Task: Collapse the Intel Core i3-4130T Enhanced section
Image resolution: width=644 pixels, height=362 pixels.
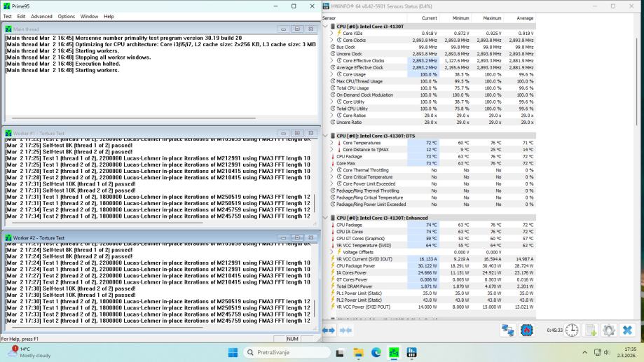Action: pyautogui.click(x=326, y=218)
